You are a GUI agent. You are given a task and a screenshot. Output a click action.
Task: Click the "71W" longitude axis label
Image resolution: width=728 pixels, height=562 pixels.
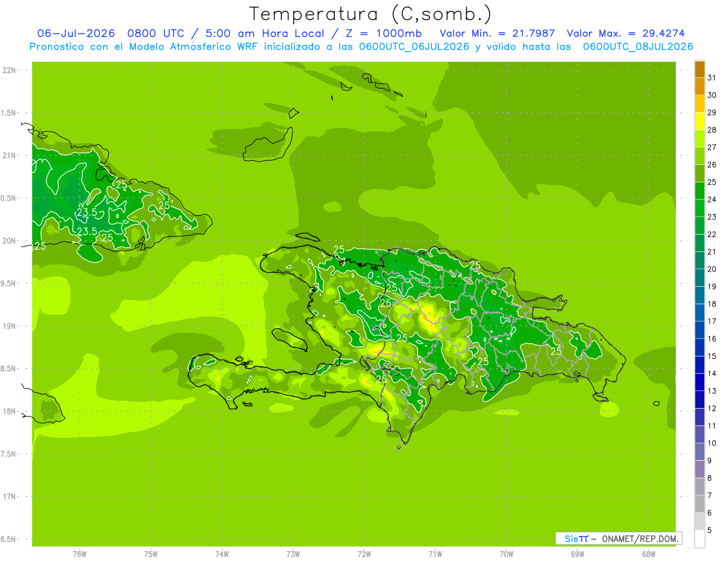[435, 554]
